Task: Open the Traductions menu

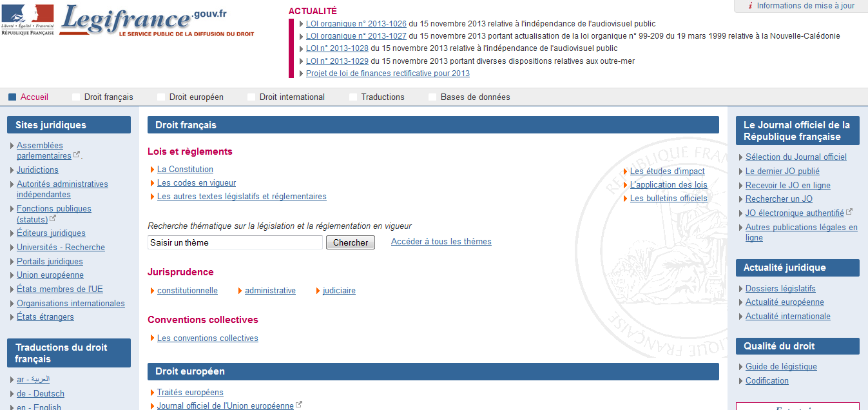Action: [383, 97]
